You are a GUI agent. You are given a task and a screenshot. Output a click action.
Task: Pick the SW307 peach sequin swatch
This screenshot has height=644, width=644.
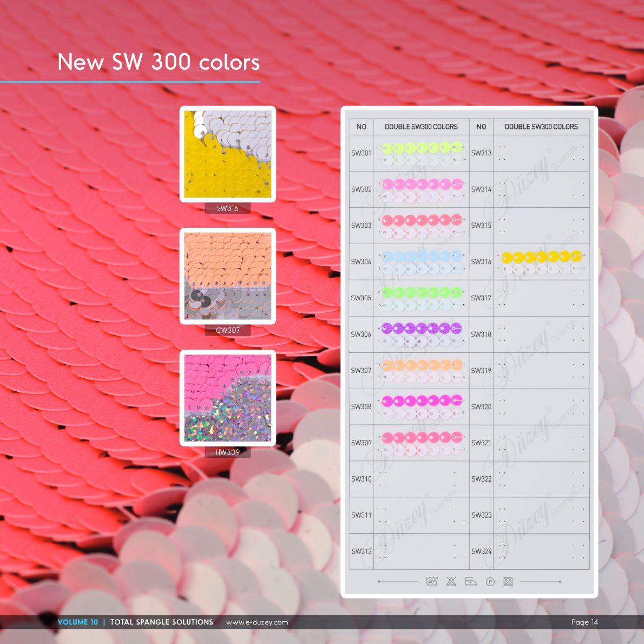coord(421,370)
